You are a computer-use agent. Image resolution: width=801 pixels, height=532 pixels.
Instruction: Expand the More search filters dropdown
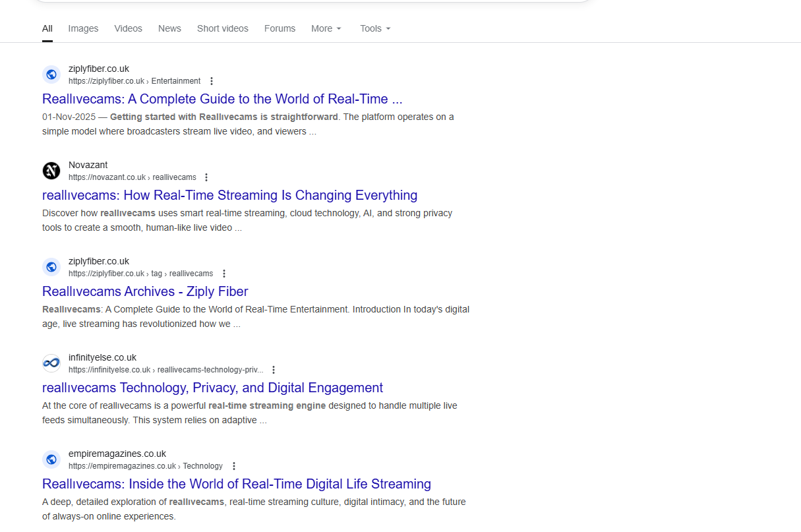click(326, 28)
